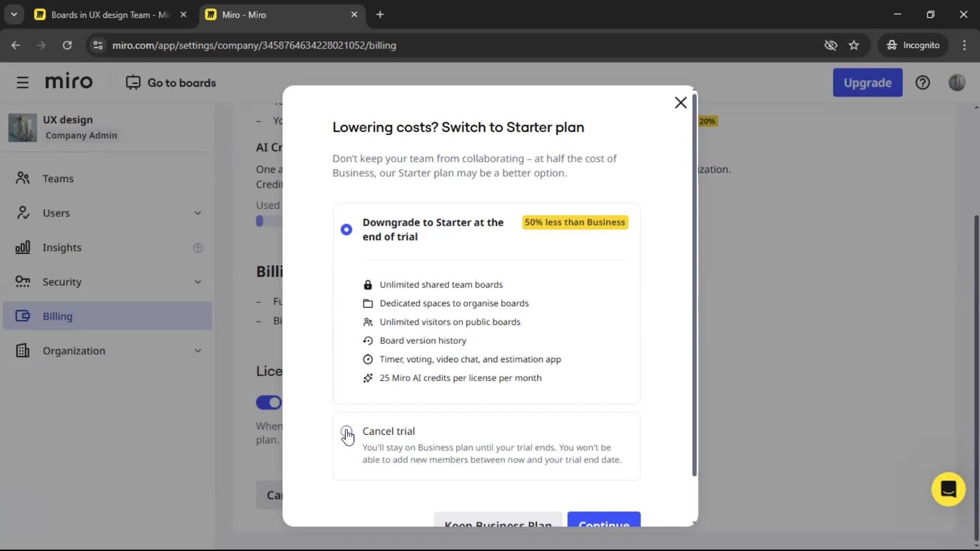Open Insights in the sidebar

[x=107, y=247]
